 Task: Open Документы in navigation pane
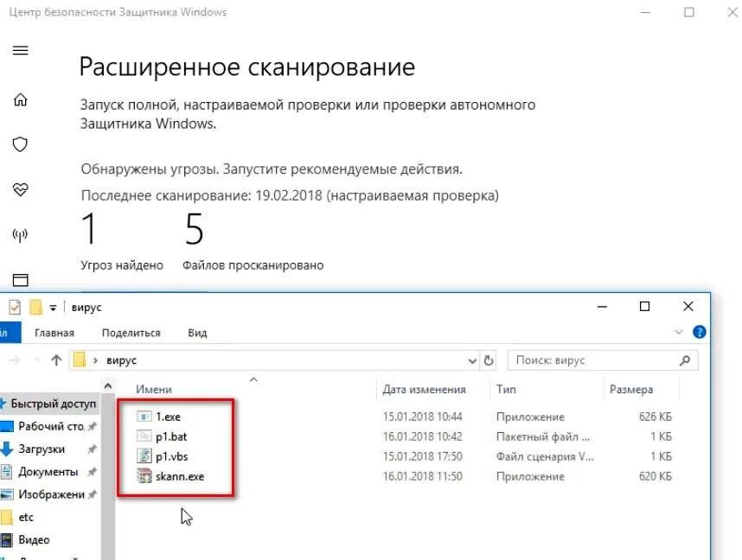click(48, 472)
